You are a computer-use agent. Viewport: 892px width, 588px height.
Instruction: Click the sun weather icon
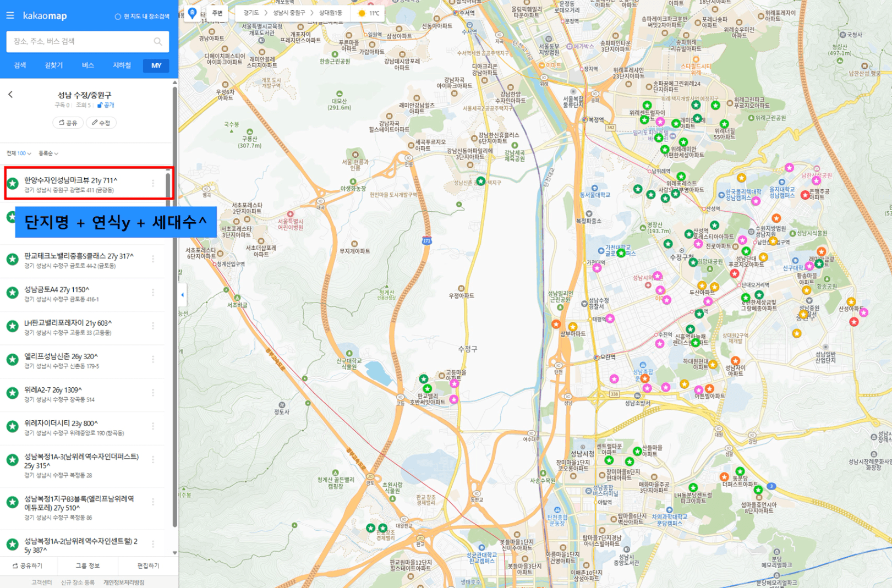pyautogui.click(x=362, y=13)
